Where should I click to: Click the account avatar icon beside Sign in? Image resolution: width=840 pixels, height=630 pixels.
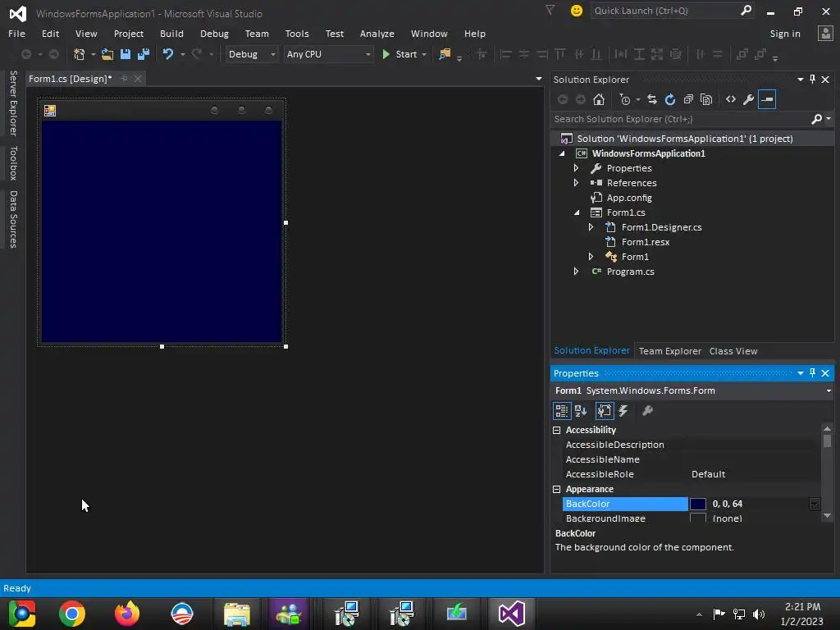point(825,33)
